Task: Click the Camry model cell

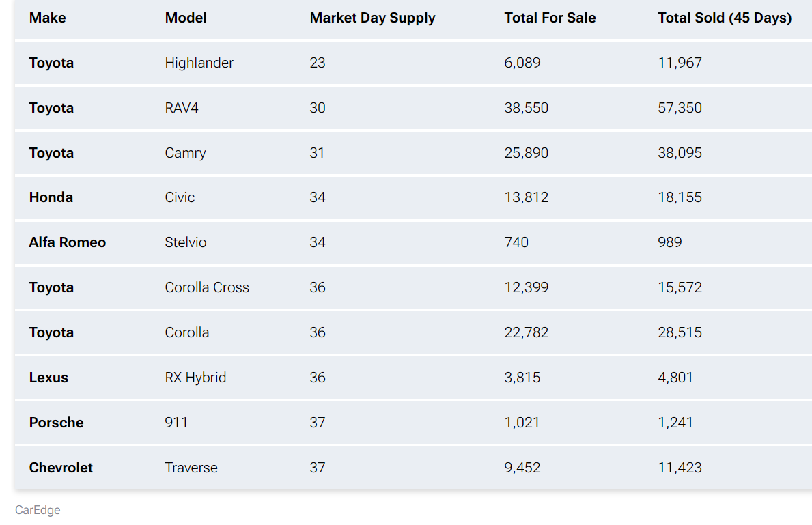Action: click(185, 153)
